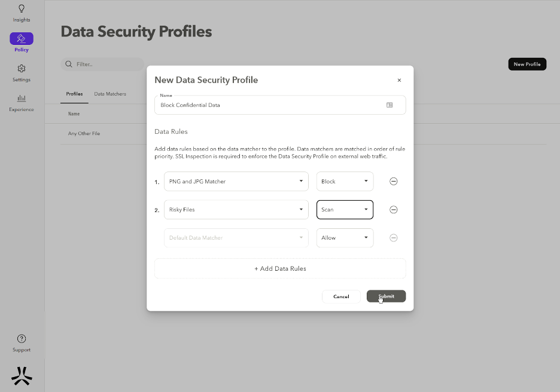Remove the PNG and JPG Matcher rule

[394, 182]
